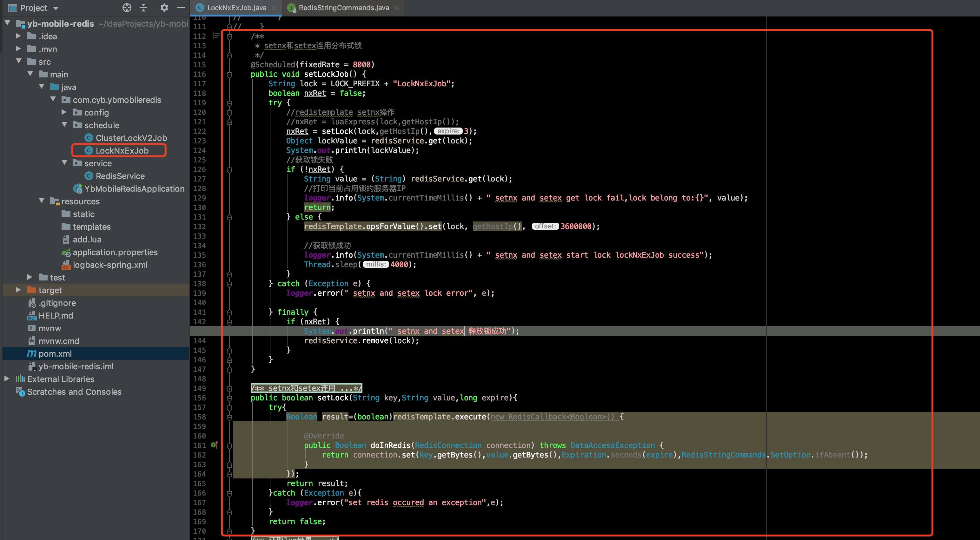Screen dimensions: 980x540
Task: Collapse the resources folder
Action: point(42,201)
